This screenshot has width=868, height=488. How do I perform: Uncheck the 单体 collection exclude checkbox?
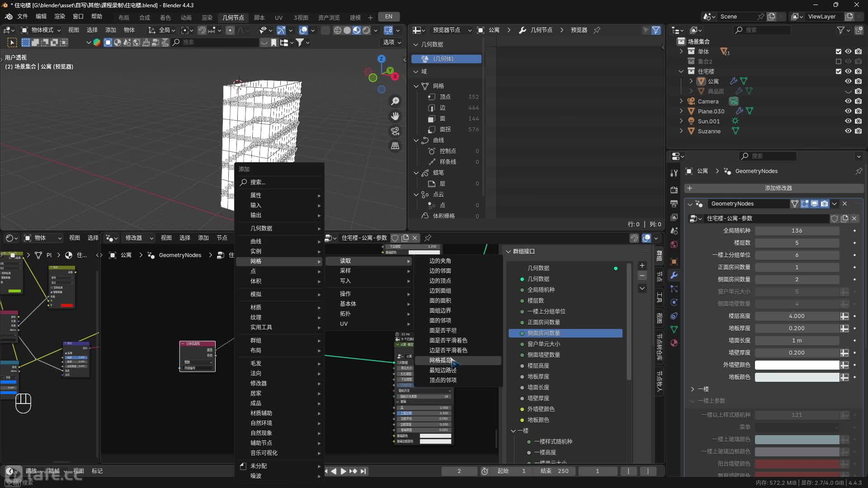tap(839, 52)
